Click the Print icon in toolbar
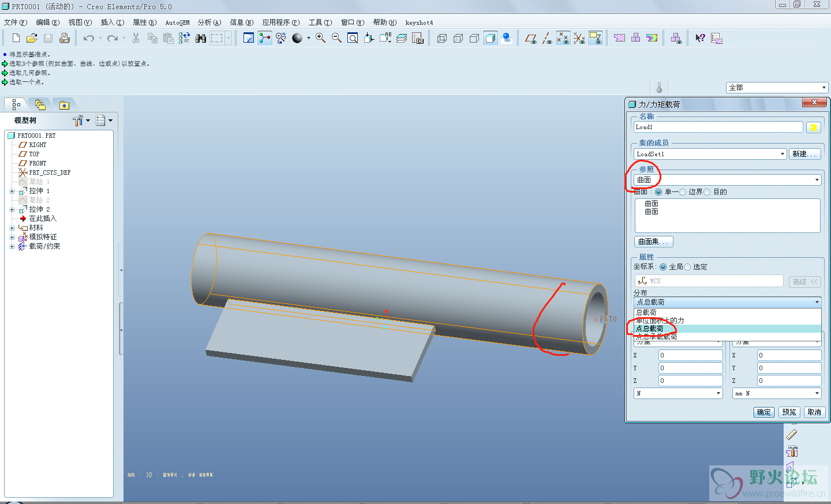 pos(65,38)
